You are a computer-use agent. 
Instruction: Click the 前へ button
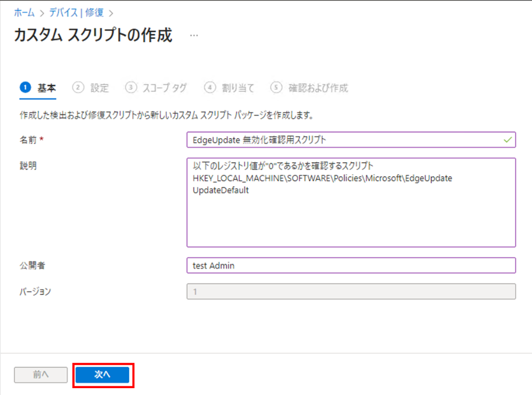click(41, 374)
